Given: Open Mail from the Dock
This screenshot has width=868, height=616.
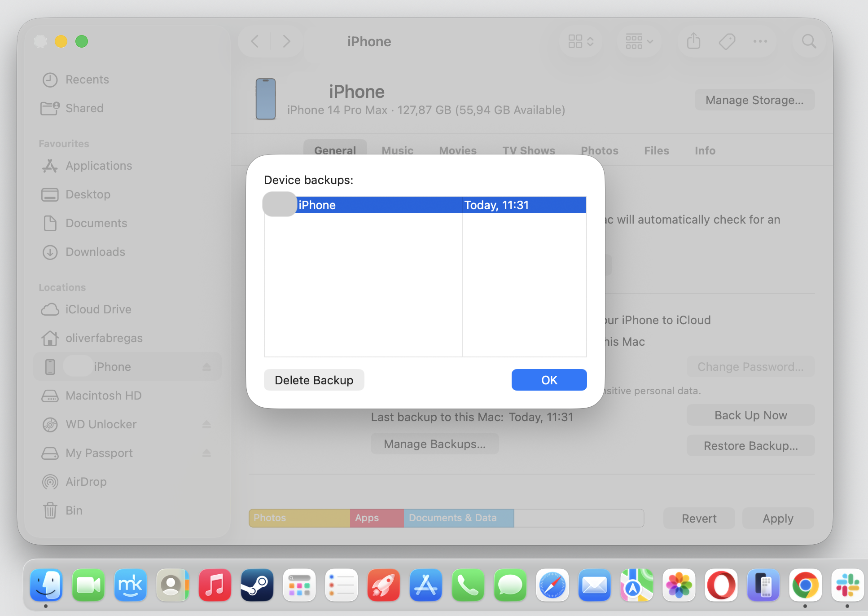Looking at the screenshot, I should point(595,585).
